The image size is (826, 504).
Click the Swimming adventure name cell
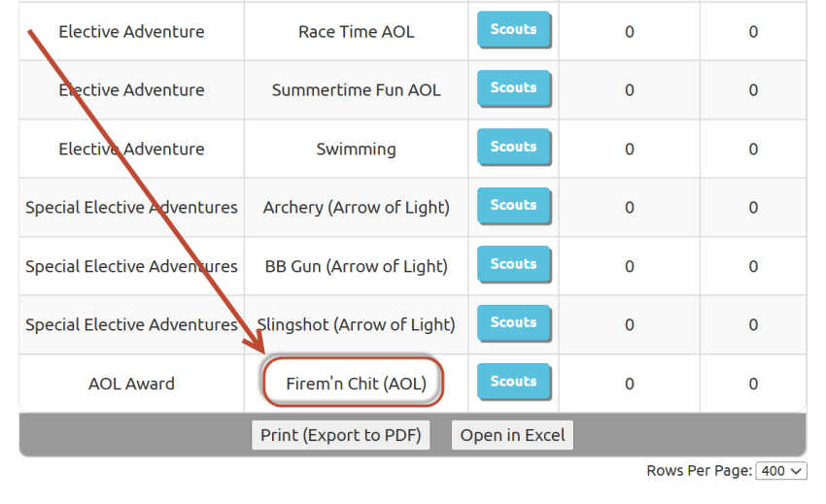pos(356,149)
